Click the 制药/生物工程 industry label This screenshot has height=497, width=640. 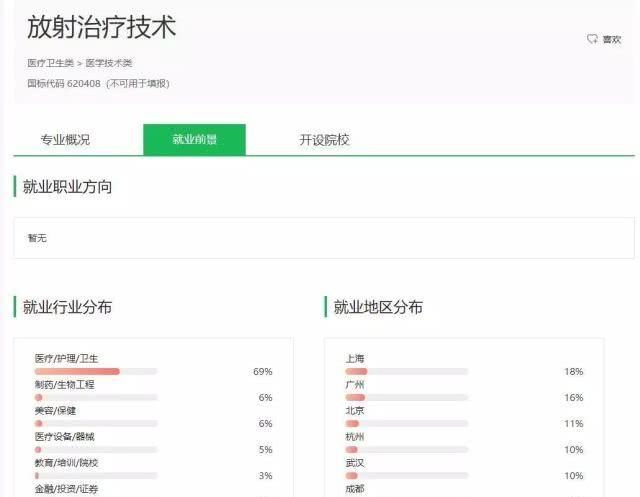[x=64, y=385]
